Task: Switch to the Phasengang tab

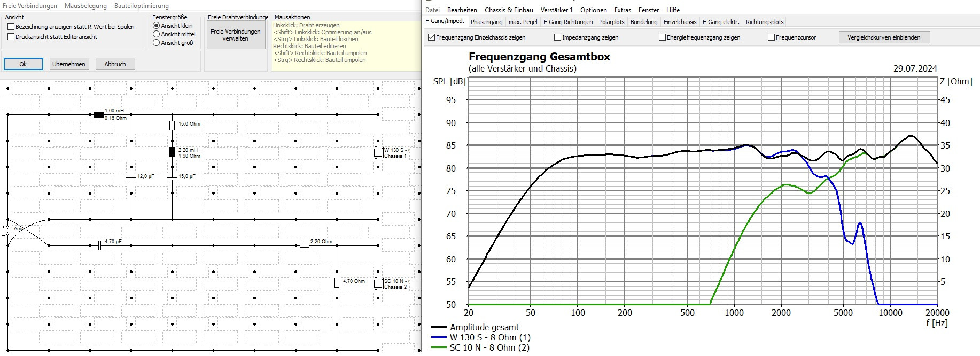Action: tap(486, 22)
